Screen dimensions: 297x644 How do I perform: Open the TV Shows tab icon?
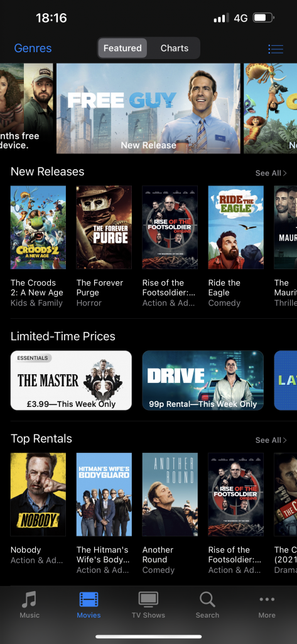(x=148, y=599)
